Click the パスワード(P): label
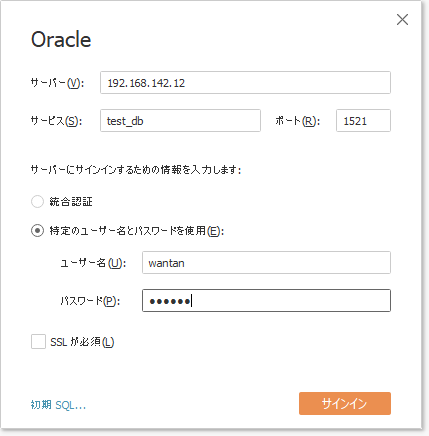Viewport: 429px width, 436px height. pos(90,301)
